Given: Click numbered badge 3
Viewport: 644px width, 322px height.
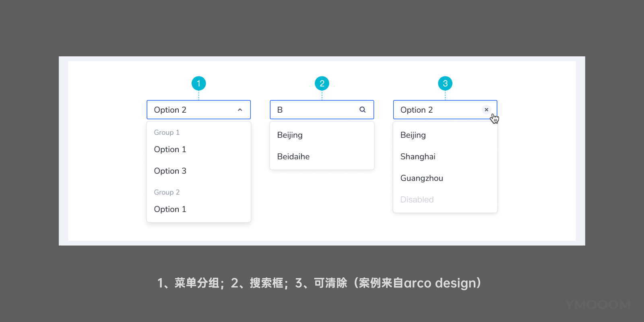Looking at the screenshot, I should pyautogui.click(x=445, y=83).
